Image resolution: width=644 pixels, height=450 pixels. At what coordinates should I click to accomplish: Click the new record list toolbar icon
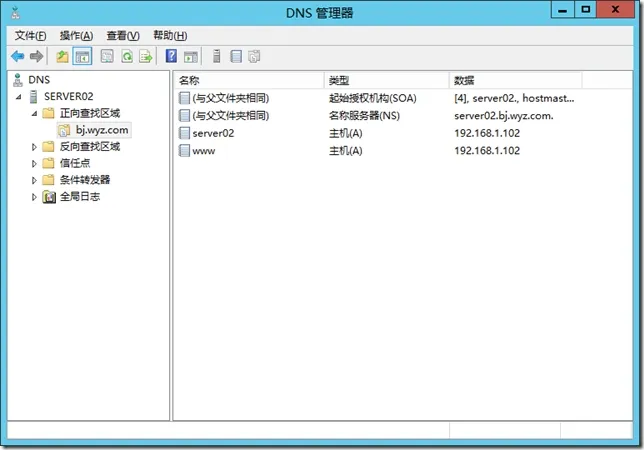[236, 56]
